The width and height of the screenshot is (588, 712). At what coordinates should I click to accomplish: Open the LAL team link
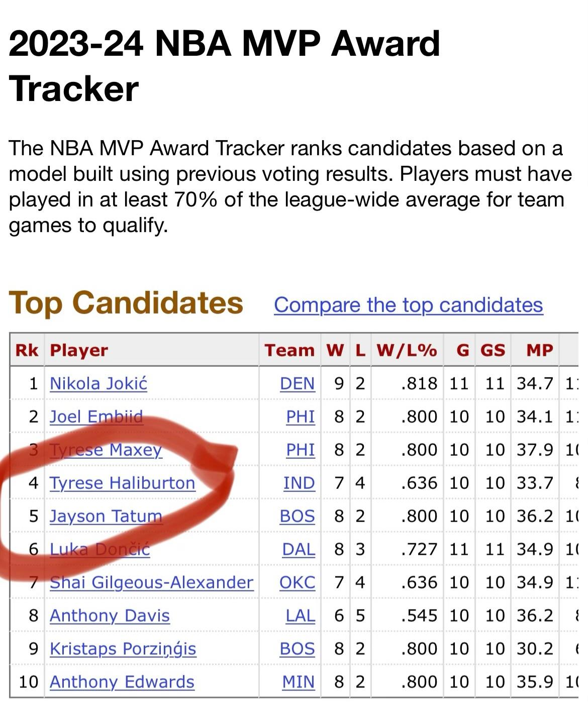tap(300, 616)
